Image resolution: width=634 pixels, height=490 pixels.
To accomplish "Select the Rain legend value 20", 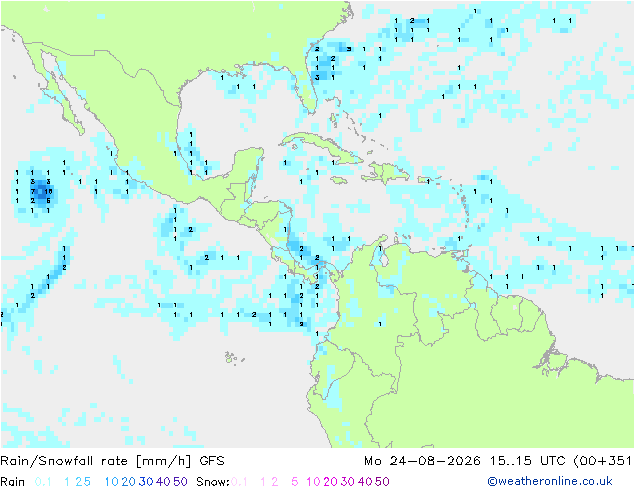I will [129, 482].
